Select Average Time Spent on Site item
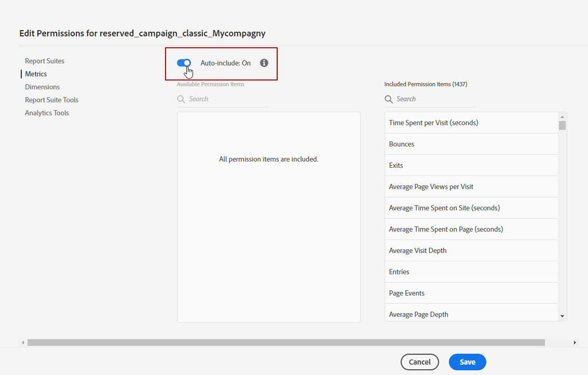The image size is (588, 375). pyautogui.click(x=471, y=208)
